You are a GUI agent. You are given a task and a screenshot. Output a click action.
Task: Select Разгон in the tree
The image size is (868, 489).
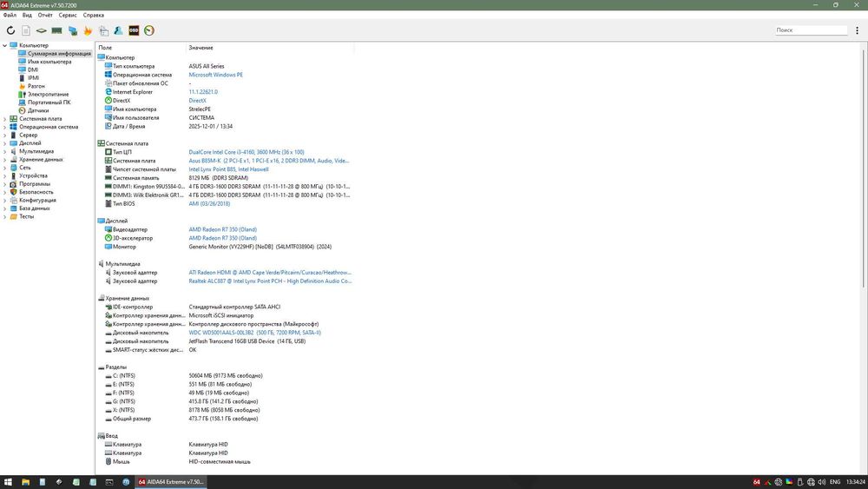tap(36, 86)
